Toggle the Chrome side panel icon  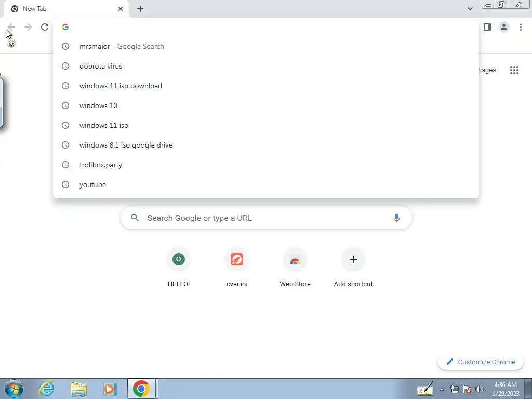point(487,27)
